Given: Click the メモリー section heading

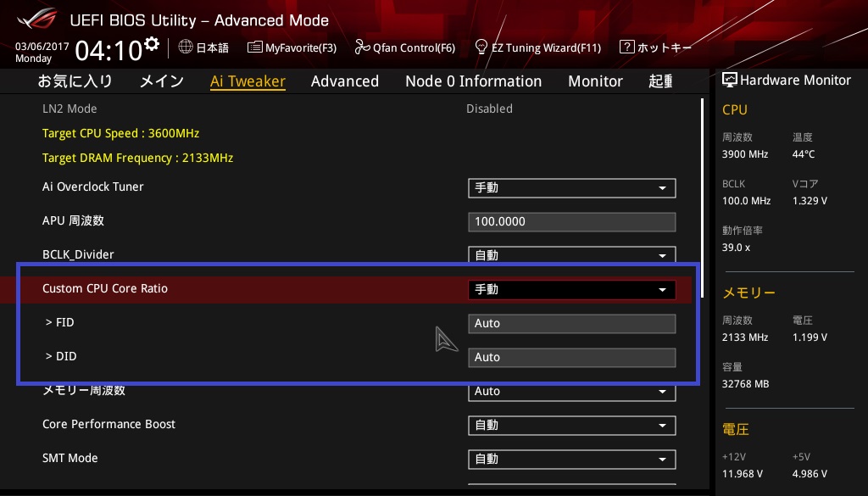Looking at the screenshot, I should (x=748, y=293).
